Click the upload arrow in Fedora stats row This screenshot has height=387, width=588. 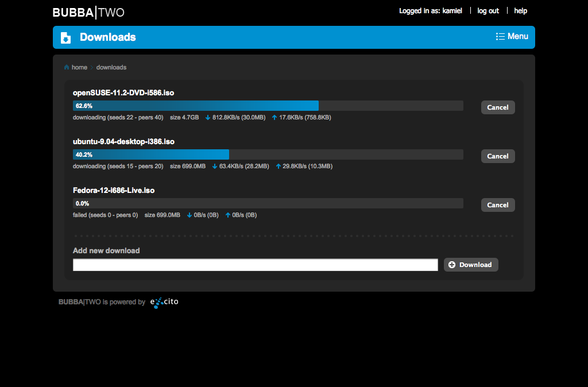click(229, 215)
